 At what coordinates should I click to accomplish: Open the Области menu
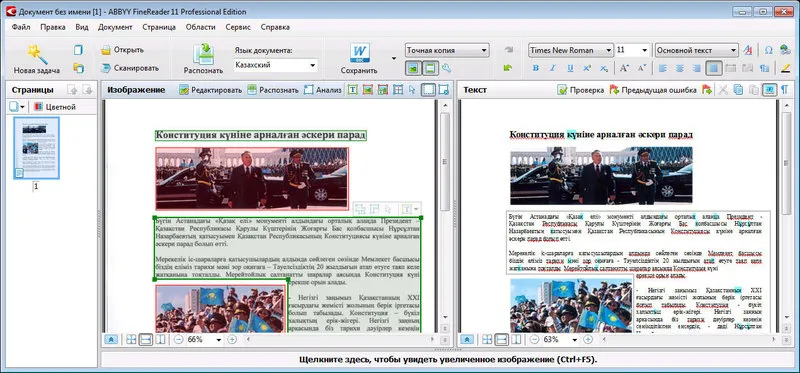click(x=201, y=27)
